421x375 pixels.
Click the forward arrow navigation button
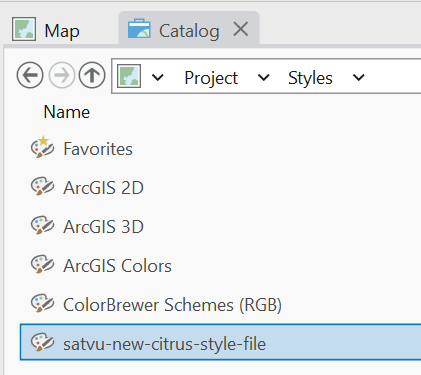pyautogui.click(x=62, y=75)
